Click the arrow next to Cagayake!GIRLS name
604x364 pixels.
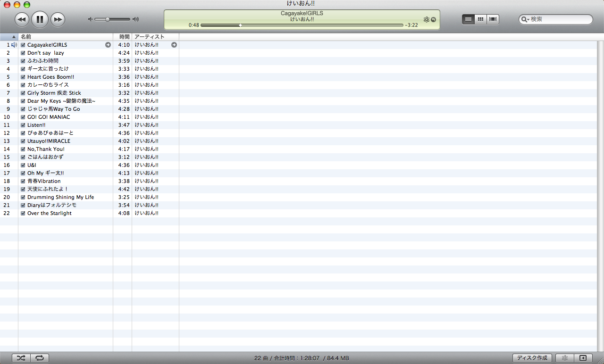(x=108, y=45)
